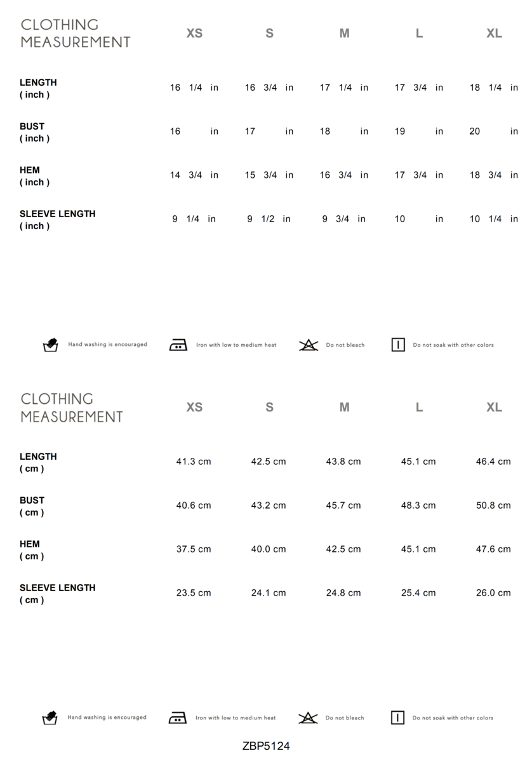Click the SLEEVE LENGTH (inch) row label
The image size is (532, 762).
(57, 220)
